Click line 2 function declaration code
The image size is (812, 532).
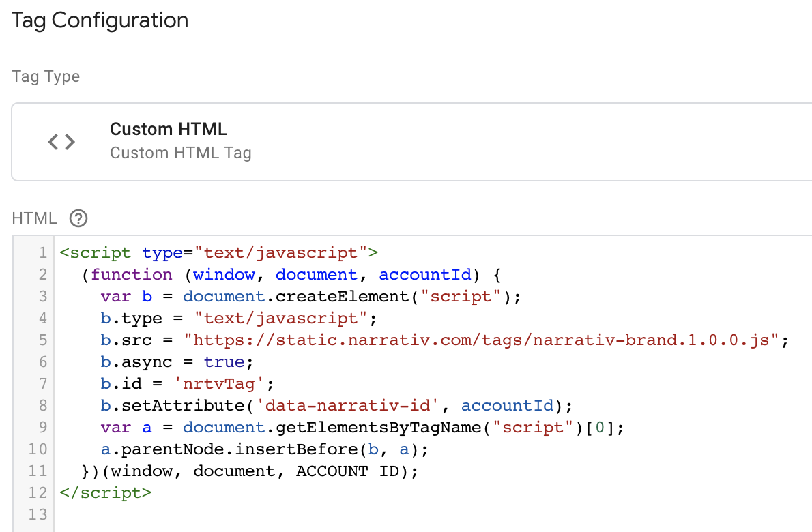[291, 274]
